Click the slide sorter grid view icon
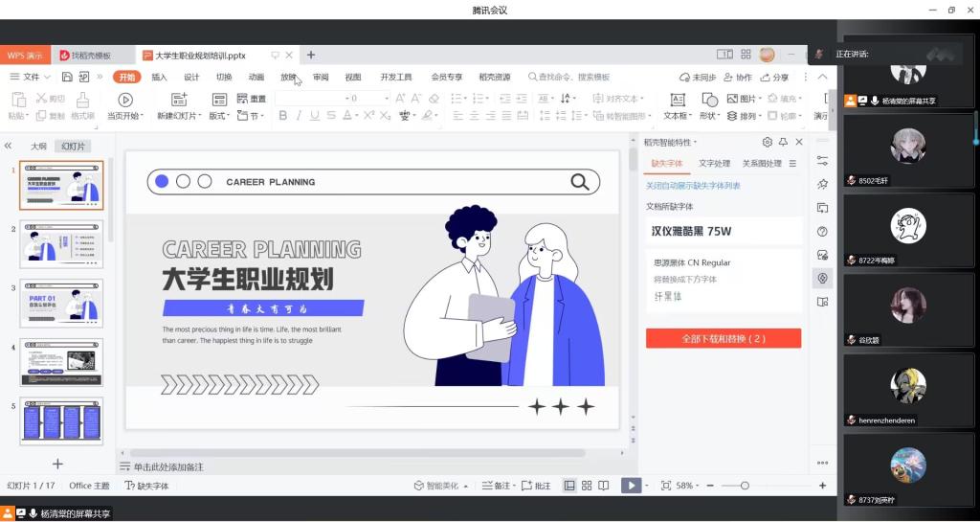The width and height of the screenshot is (980, 522). 587,486
